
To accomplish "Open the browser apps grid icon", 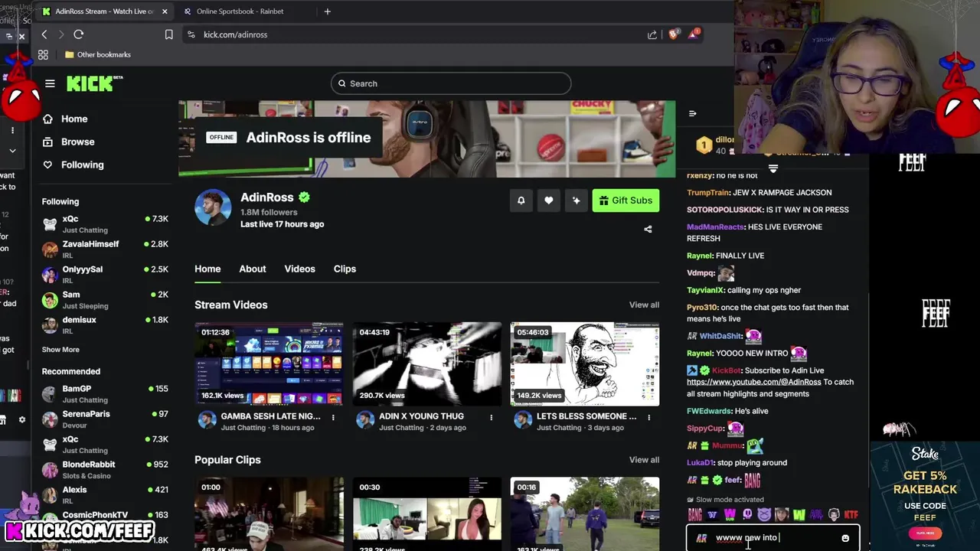I will pyautogui.click(x=43, y=54).
